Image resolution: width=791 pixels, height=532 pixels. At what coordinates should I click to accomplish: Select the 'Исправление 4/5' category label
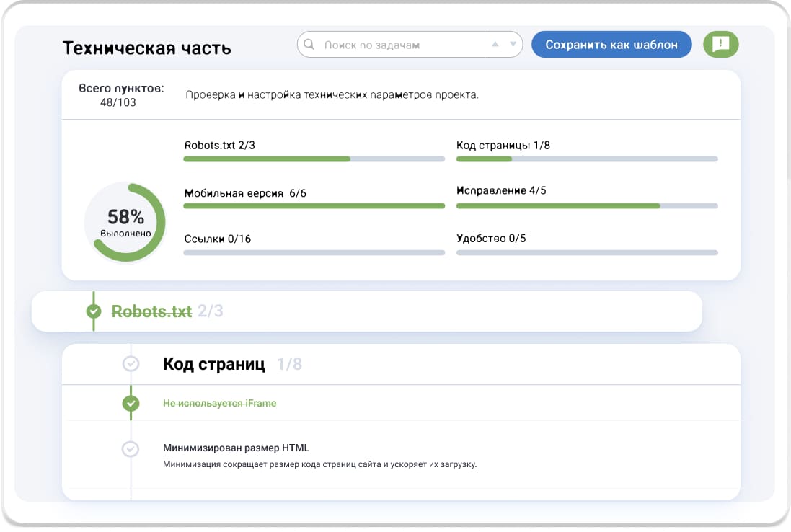[x=501, y=191]
